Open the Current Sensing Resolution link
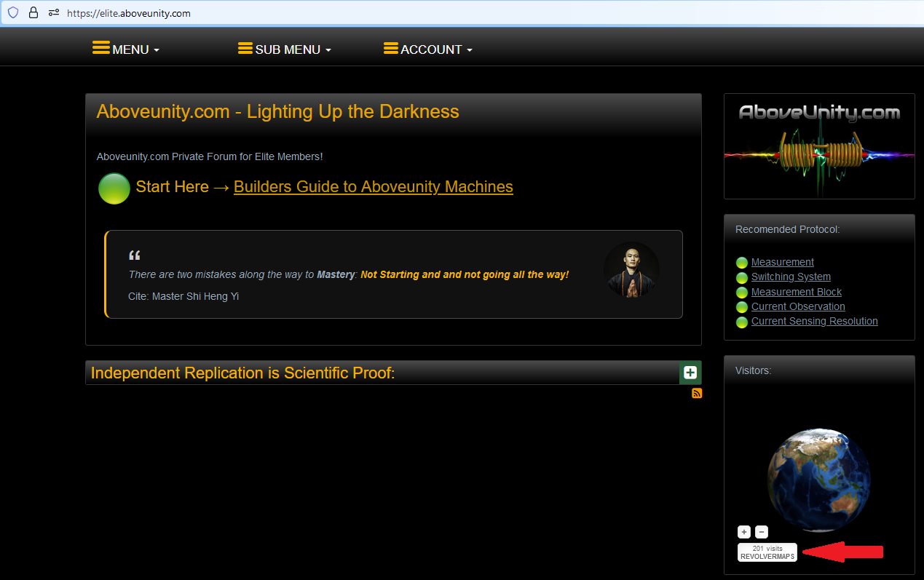This screenshot has height=580, width=924. pyautogui.click(x=815, y=321)
